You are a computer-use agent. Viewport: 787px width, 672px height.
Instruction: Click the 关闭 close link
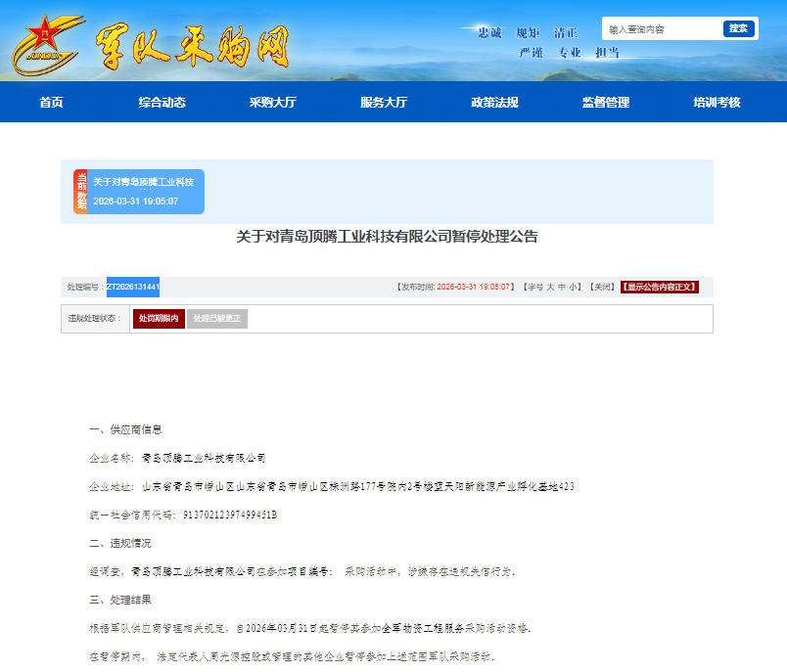[x=601, y=288]
